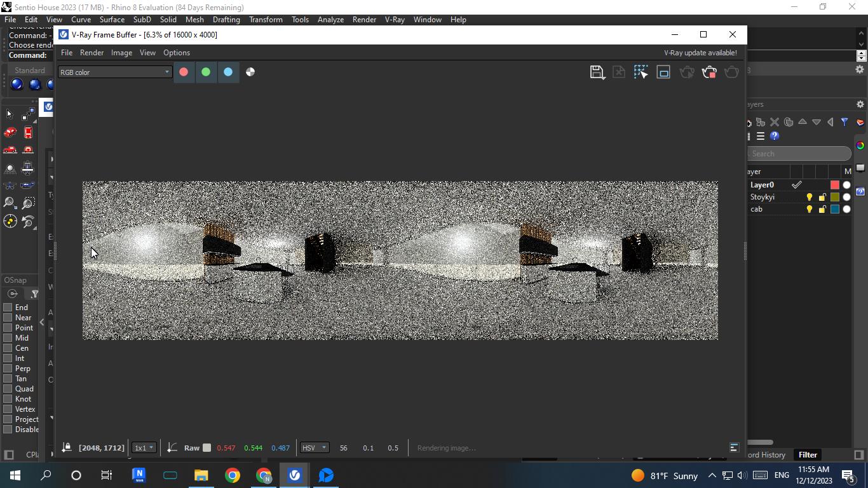This screenshot has height=488, width=868.
Task: Open the Render menu in V-Ray Frame Buffer
Action: [x=92, y=53]
